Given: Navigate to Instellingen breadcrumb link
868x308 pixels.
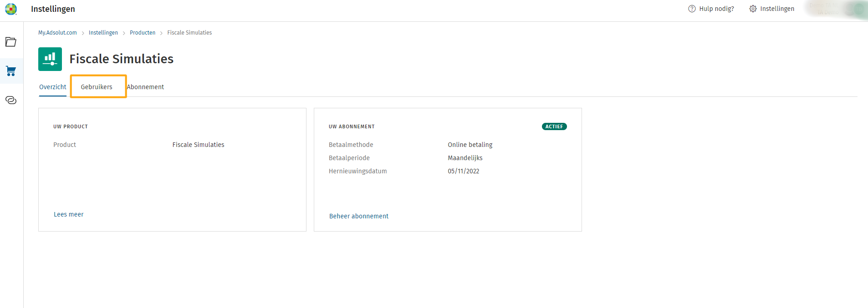Looking at the screenshot, I should (103, 33).
